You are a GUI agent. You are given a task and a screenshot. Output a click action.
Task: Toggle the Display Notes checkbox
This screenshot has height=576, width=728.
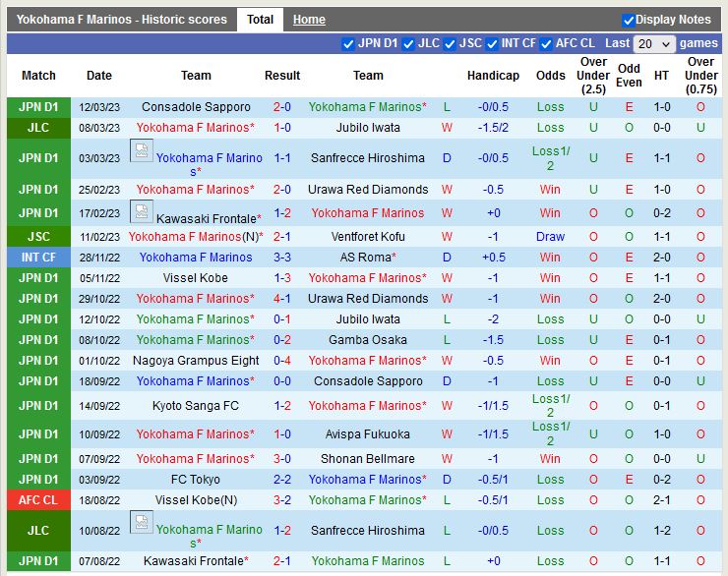[629, 20]
